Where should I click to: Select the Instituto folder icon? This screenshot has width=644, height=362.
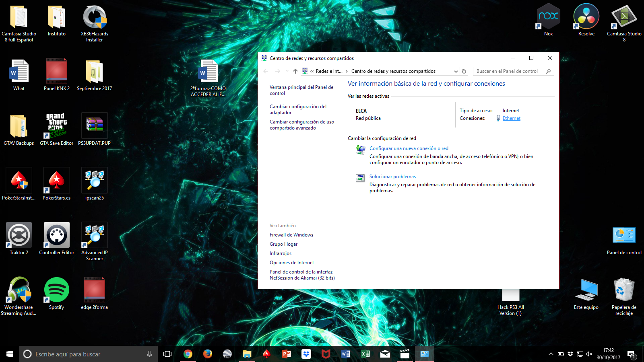(x=57, y=20)
